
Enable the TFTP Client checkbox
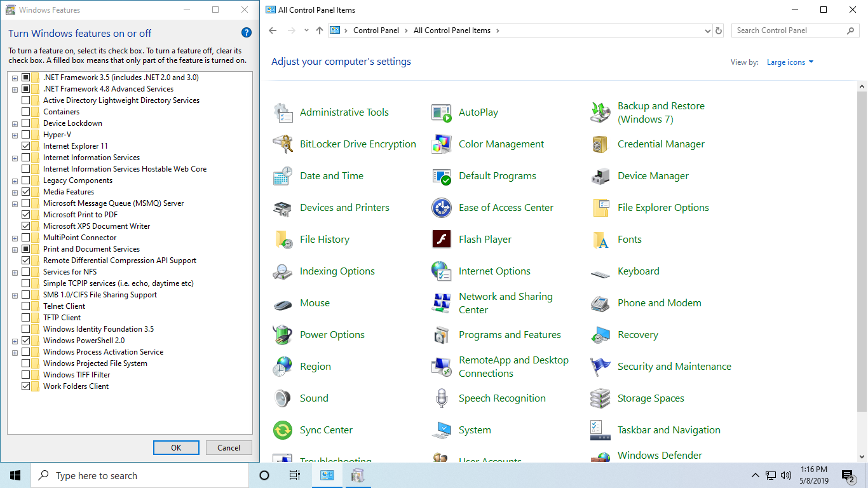[x=26, y=318]
